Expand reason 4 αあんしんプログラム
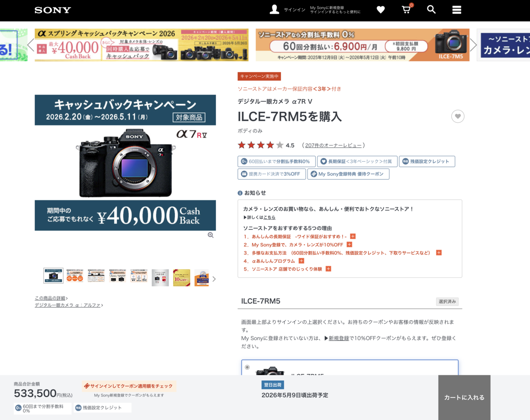Viewport: 530px width, 420px height. 301,261
